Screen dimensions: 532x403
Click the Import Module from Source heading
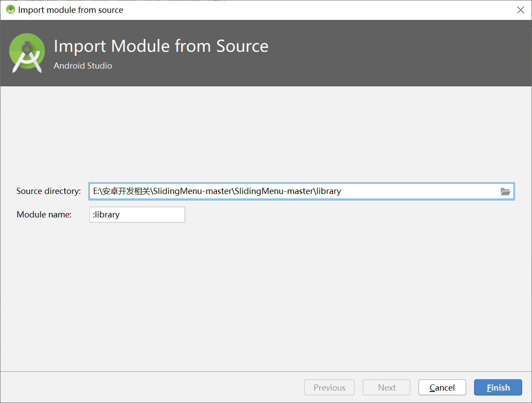[161, 46]
